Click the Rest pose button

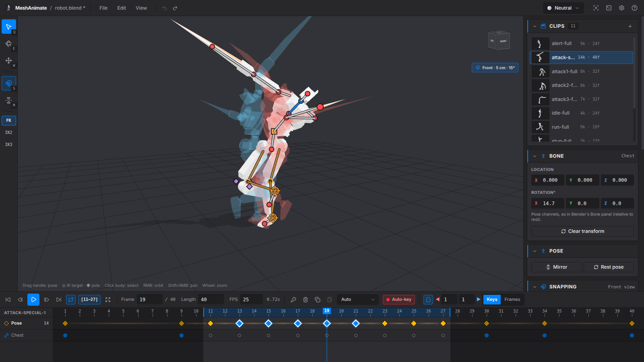[x=609, y=267]
